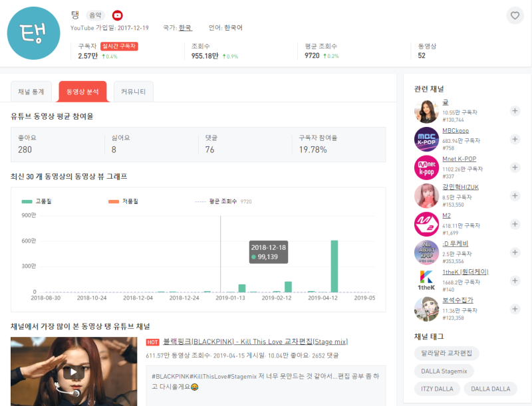Select the 달라달라 교차편집 channel tag
The height and width of the screenshot is (406, 532).
click(x=446, y=353)
